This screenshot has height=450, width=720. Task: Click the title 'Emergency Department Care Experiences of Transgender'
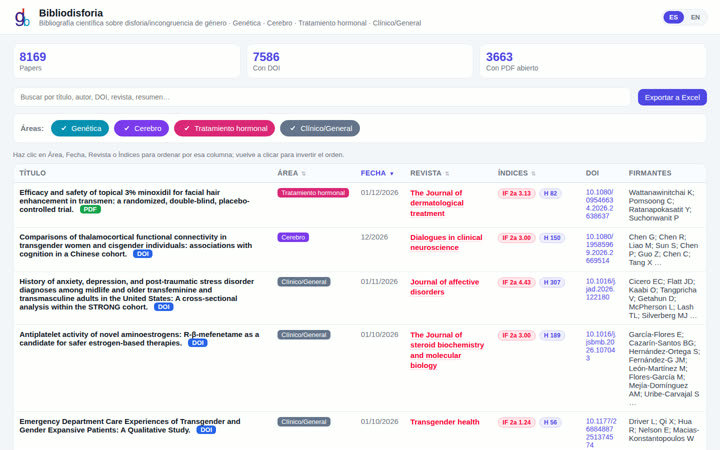[129, 426]
